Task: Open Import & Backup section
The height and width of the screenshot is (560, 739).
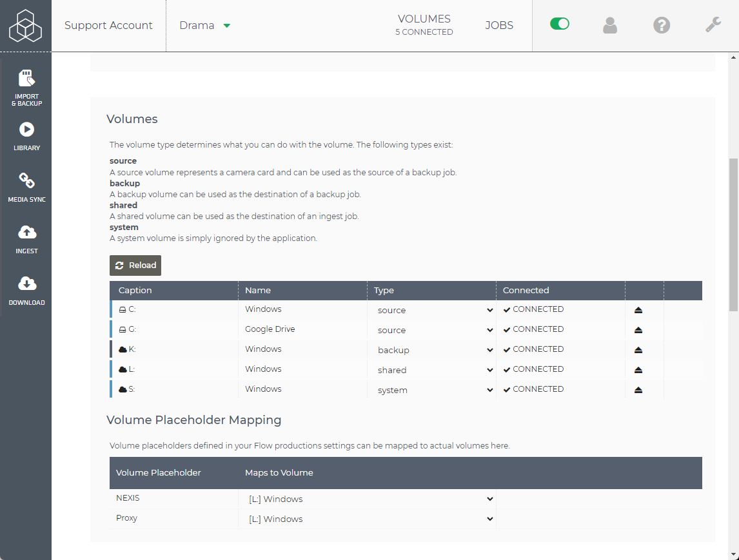Action: point(27,88)
